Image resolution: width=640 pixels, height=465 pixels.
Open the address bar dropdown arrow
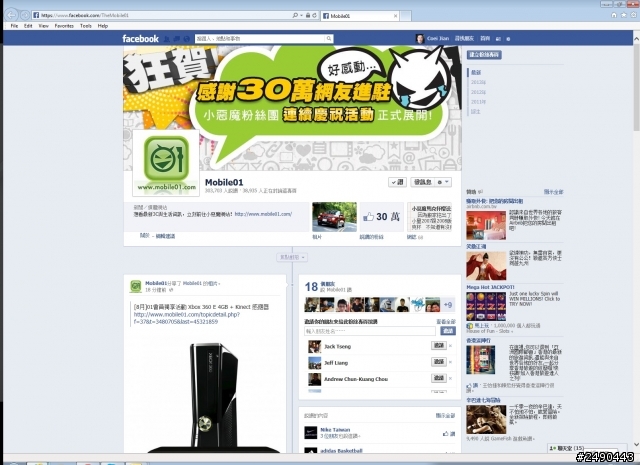click(302, 16)
